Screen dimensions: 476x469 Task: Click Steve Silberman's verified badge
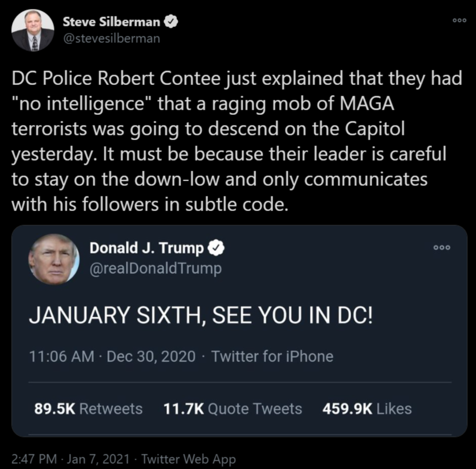point(171,22)
